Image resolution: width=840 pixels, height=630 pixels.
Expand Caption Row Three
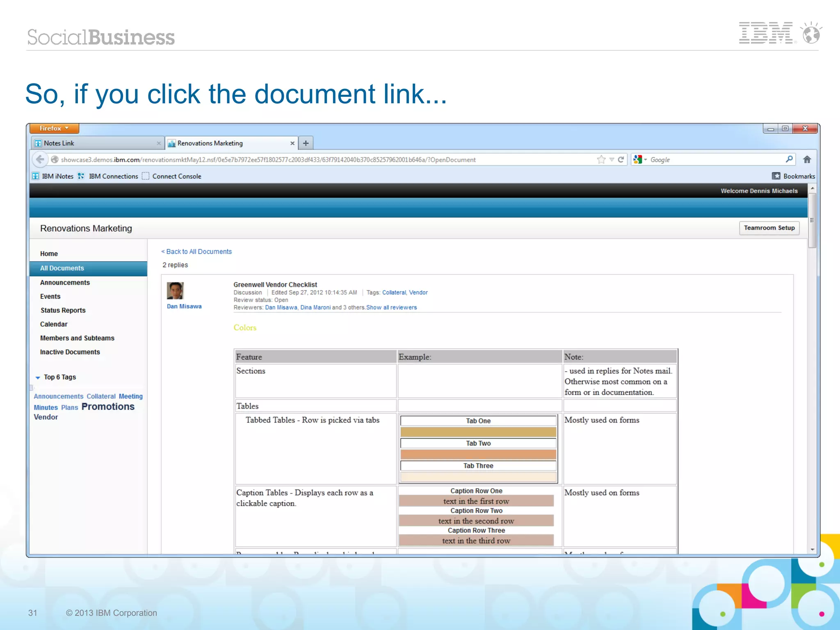476,530
